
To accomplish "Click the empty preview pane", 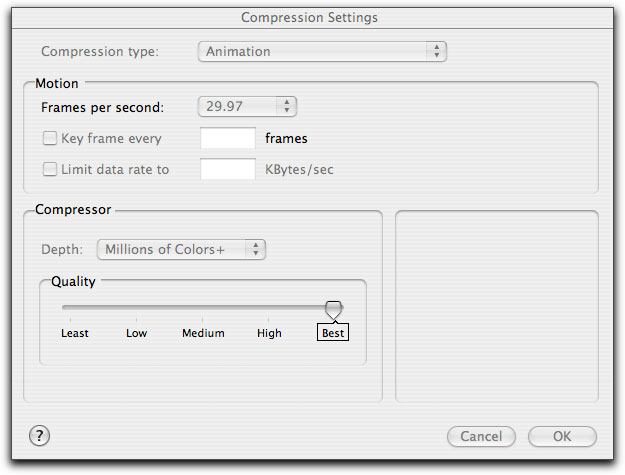I will point(497,306).
